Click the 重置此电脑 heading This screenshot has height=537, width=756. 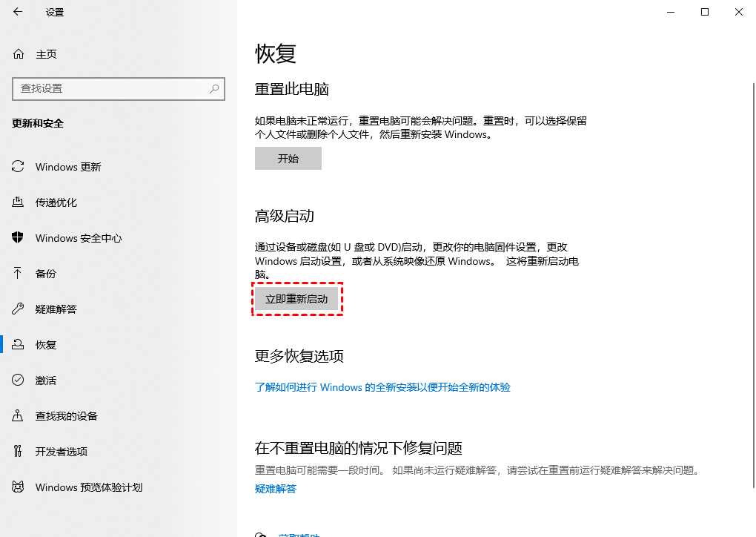point(292,89)
